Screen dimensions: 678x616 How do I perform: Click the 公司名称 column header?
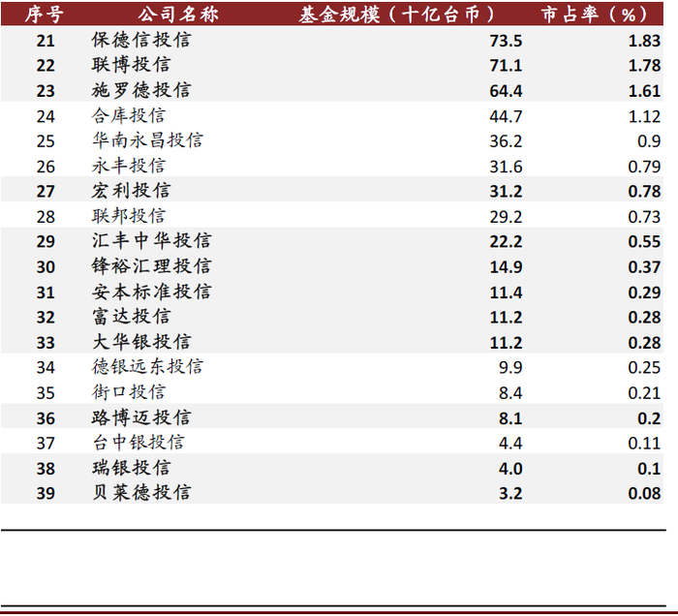178,15
